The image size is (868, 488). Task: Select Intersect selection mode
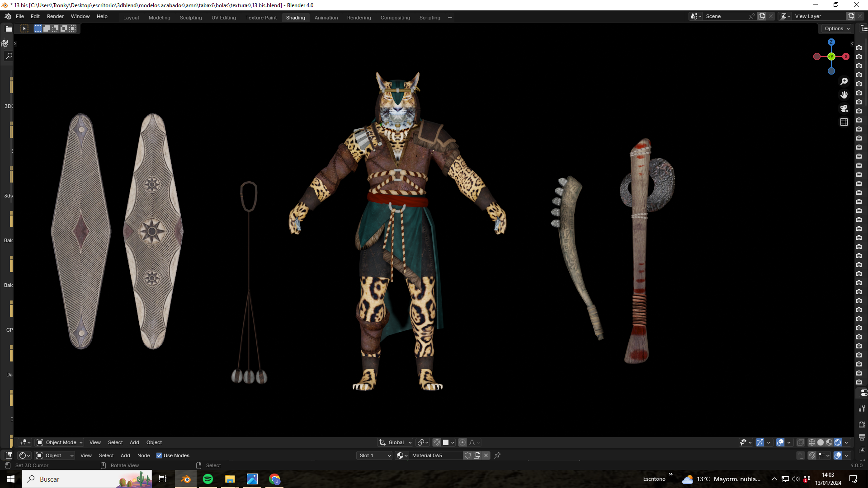72,28
